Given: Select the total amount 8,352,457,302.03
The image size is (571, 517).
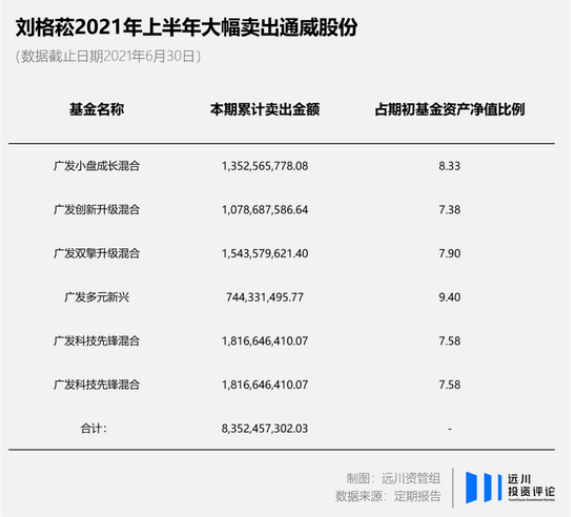Looking at the screenshot, I should [265, 429].
